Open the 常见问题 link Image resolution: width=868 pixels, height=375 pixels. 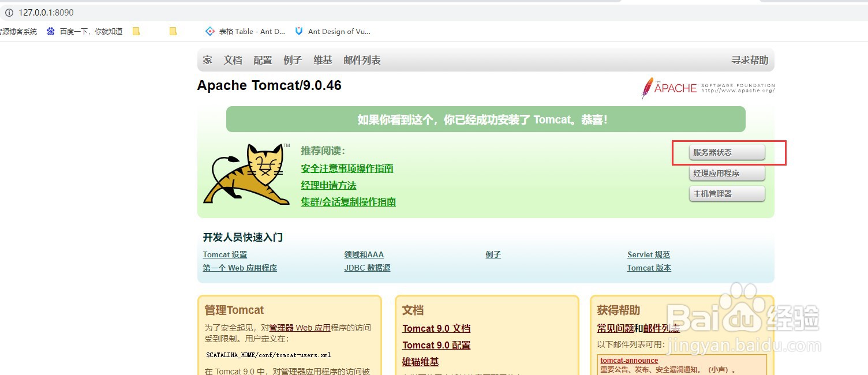(615, 328)
